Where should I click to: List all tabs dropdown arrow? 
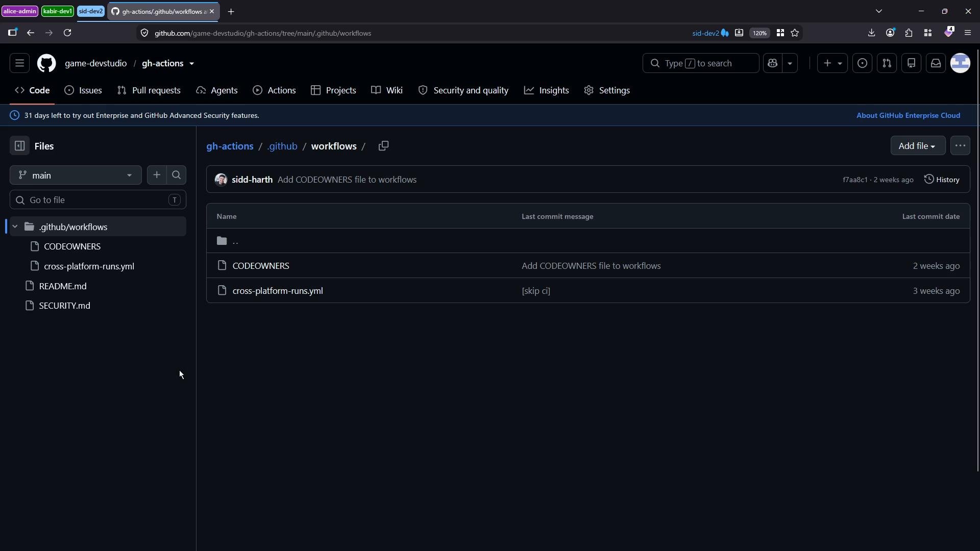coord(878,11)
